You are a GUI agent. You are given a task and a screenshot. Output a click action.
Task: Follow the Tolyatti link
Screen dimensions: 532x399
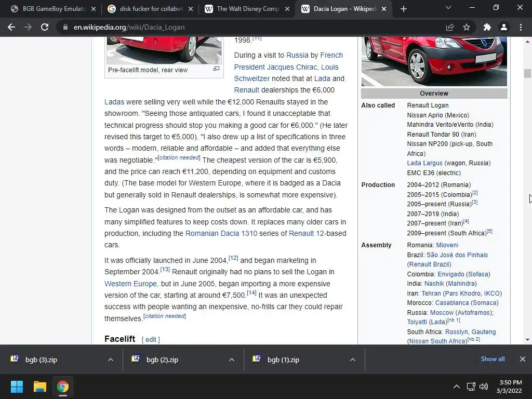(417, 322)
